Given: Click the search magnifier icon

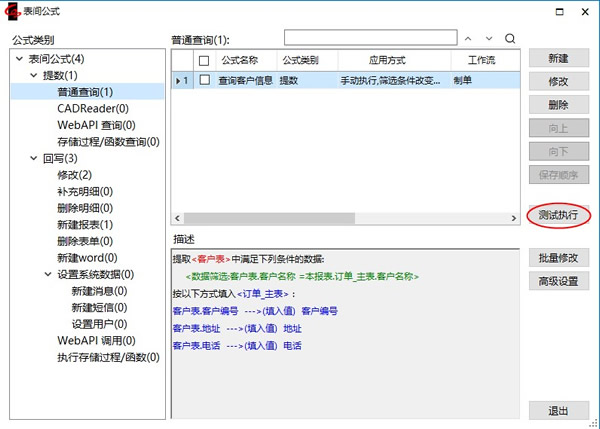Looking at the screenshot, I should point(510,38).
